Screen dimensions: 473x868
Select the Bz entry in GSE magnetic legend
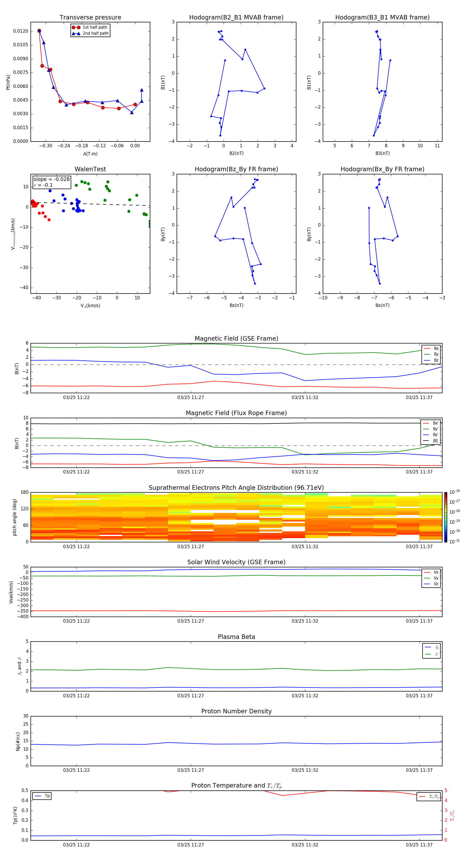(x=431, y=360)
